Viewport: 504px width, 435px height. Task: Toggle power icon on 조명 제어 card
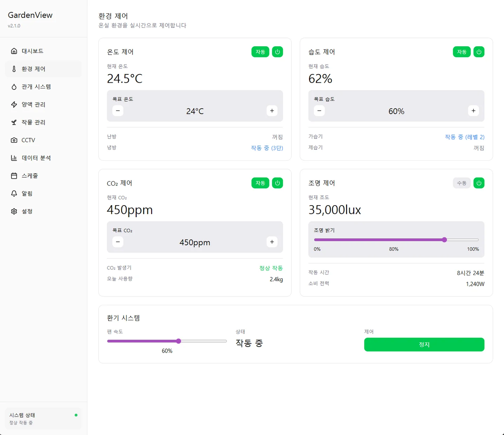479,183
